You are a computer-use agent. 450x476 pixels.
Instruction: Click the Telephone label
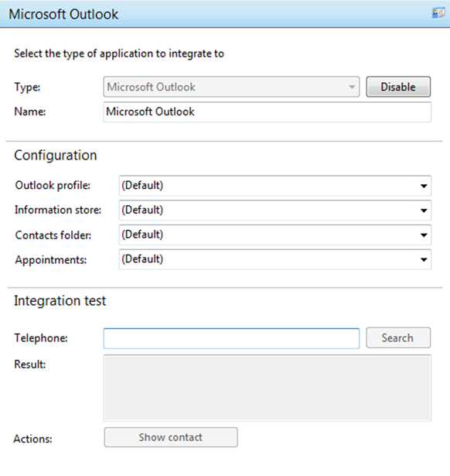coord(41,338)
